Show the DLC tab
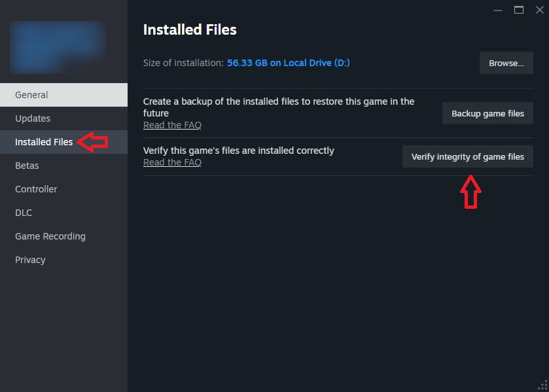Image resolution: width=549 pixels, height=392 pixels. point(24,213)
